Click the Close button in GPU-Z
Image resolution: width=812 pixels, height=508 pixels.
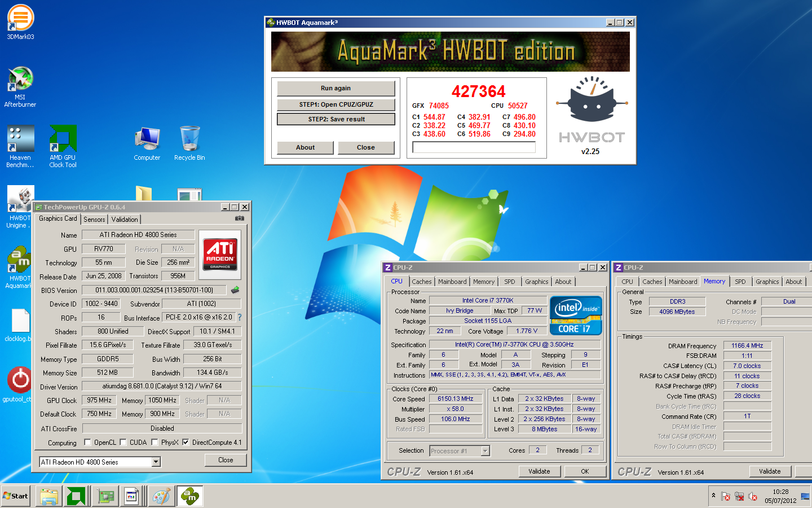[x=226, y=460]
